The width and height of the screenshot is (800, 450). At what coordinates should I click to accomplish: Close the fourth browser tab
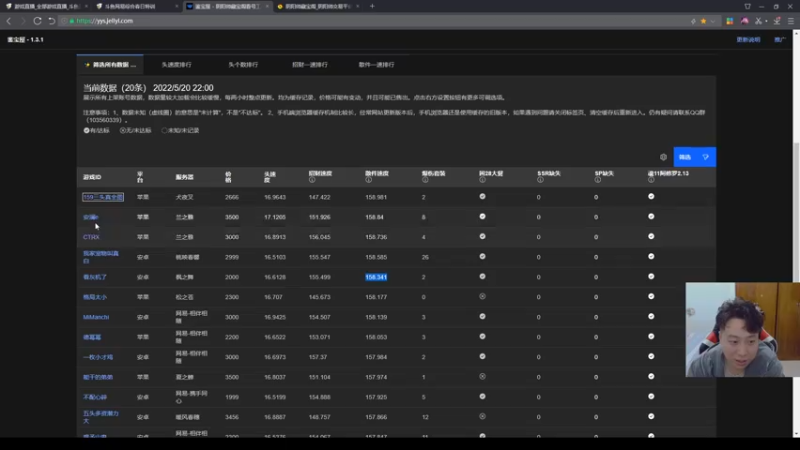pyautogui.click(x=358, y=6)
